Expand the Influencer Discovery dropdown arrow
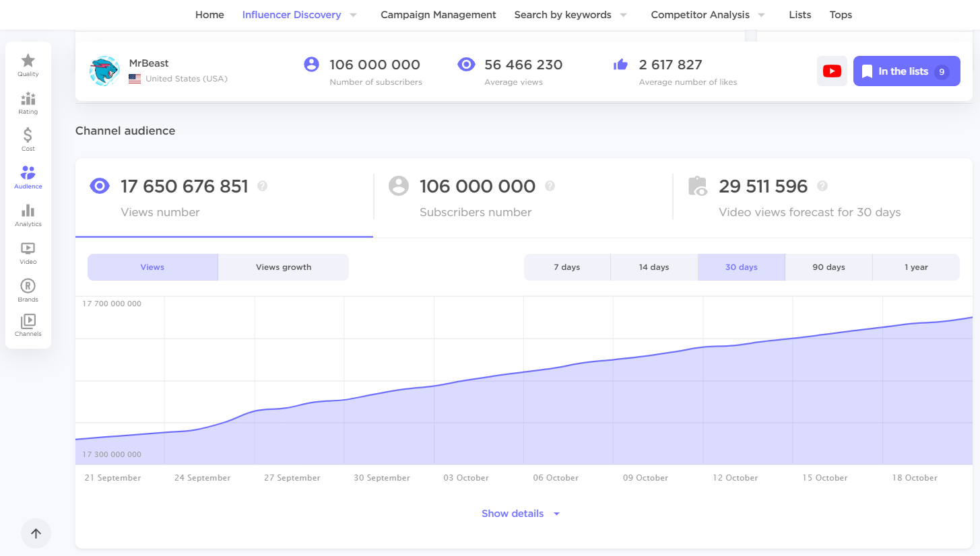Screen dimensions: 980x556 click(x=354, y=15)
